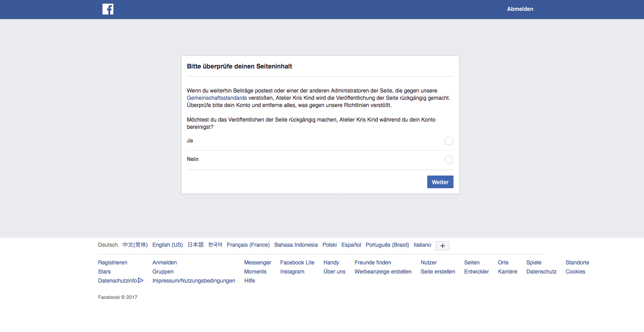Open the Karriere footer link

(x=507, y=272)
